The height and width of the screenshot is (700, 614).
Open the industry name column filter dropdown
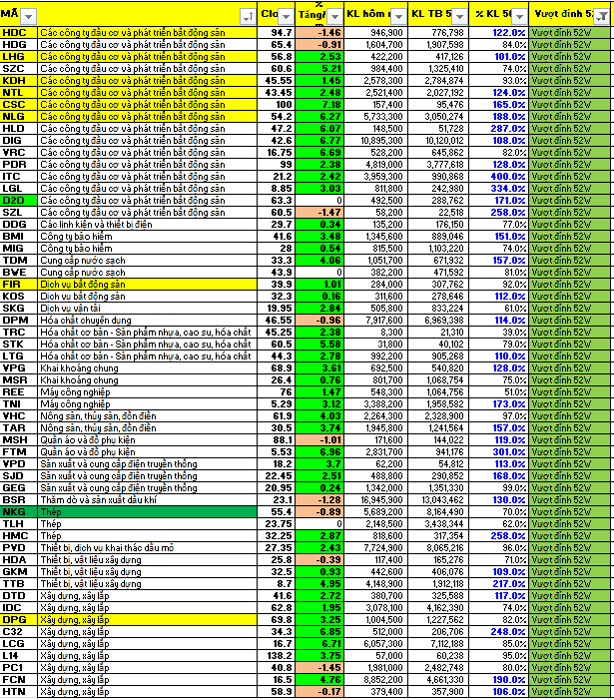248,16
